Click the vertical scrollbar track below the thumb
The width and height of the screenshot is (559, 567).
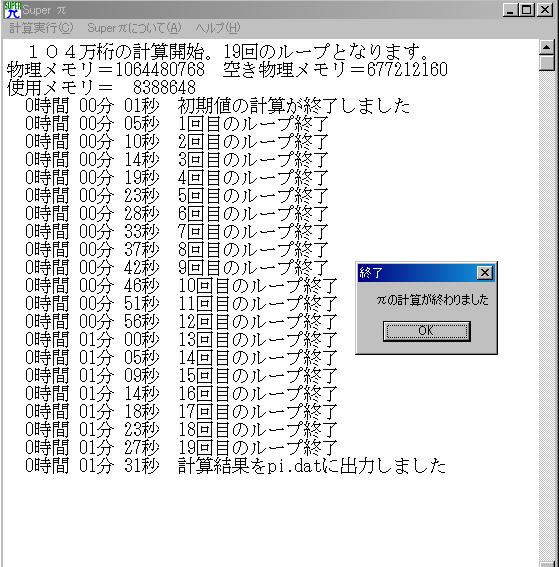tap(547, 307)
